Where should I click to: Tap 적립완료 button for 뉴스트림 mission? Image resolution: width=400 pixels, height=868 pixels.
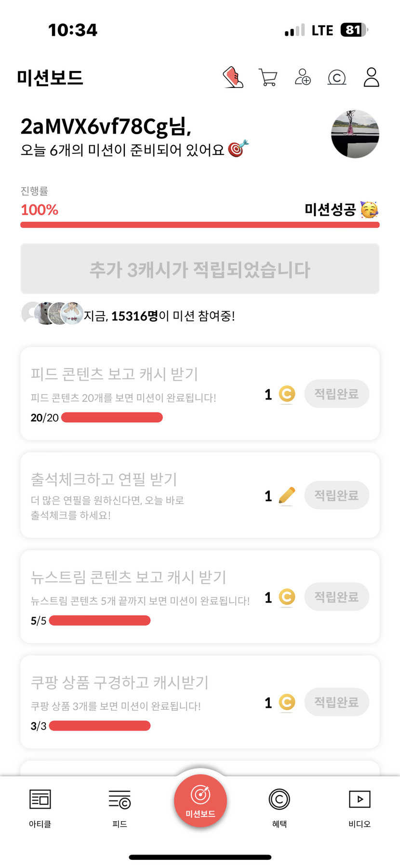point(336,597)
